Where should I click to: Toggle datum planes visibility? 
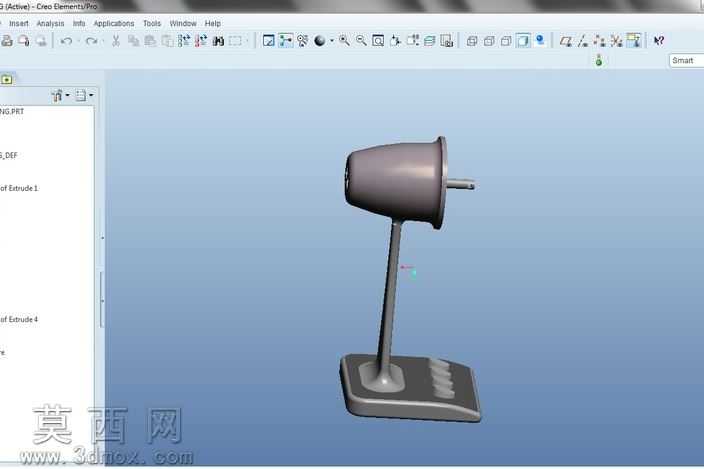566,41
